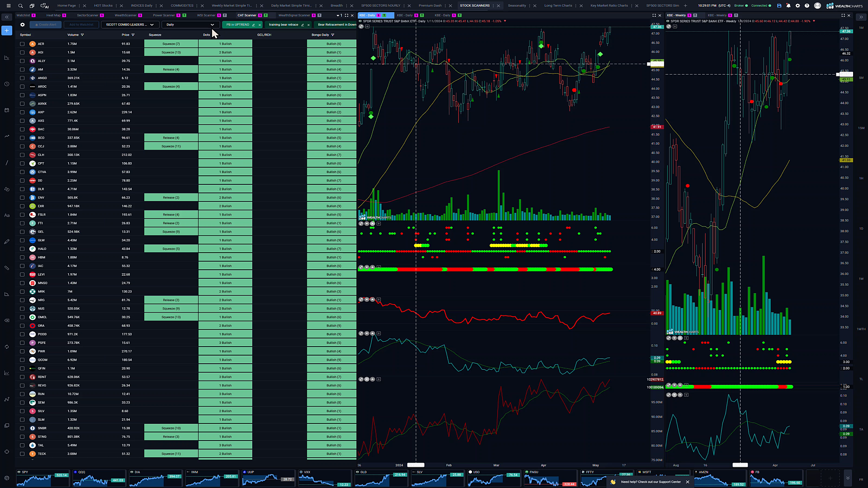Open the WealthScanner tab
Viewport: 868px width, 488px height.
click(125, 15)
